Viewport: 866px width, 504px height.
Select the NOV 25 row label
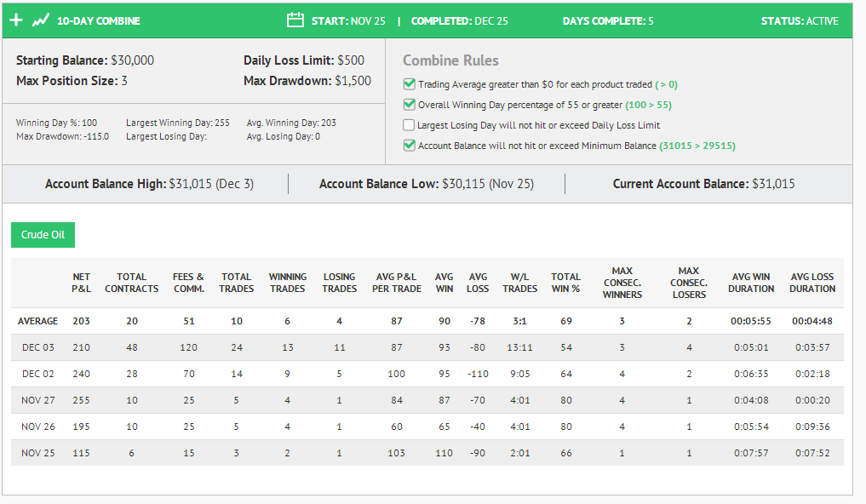[38, 453]
